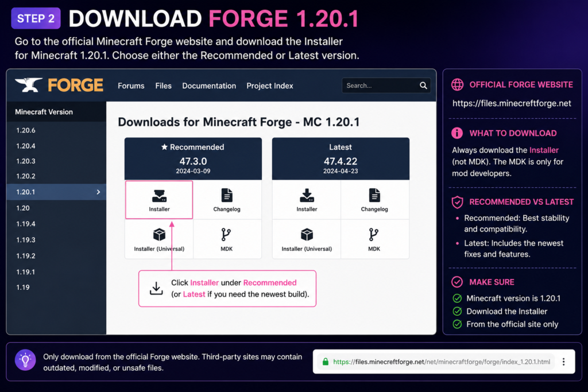Select Minecraft version 1.19.4
The height and width of the screenshot is (392, 588).
click(56, 224)
